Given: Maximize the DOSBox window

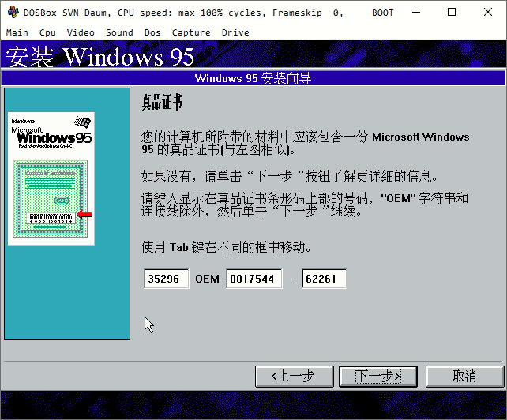Looking at the screenshot, I should [x=452, y=13].
